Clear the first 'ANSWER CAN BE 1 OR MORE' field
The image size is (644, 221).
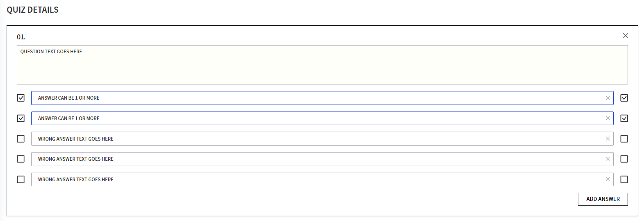[608, 98]
